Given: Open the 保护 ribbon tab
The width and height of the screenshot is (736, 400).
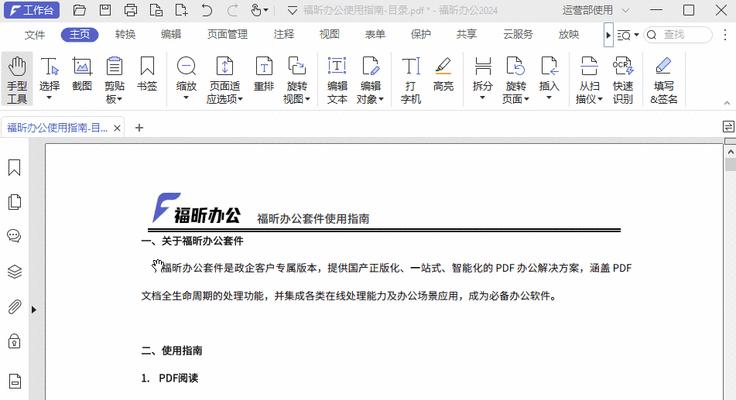Looking at the screenshot, I should pos(421,34).
